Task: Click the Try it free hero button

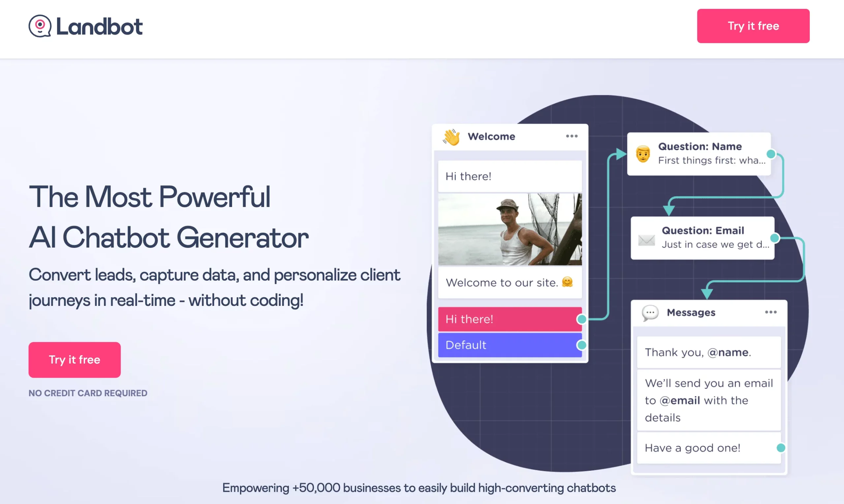Action: coord(75,359)
